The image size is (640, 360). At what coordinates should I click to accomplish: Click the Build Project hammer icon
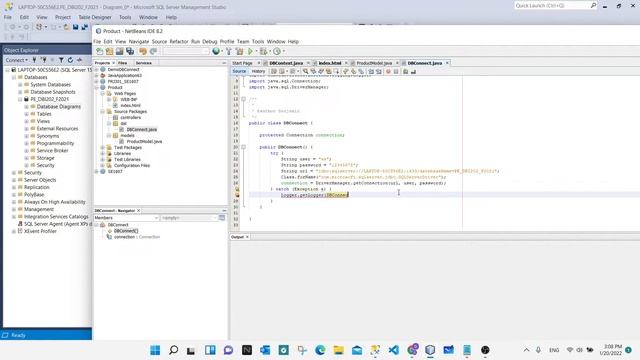229,51
